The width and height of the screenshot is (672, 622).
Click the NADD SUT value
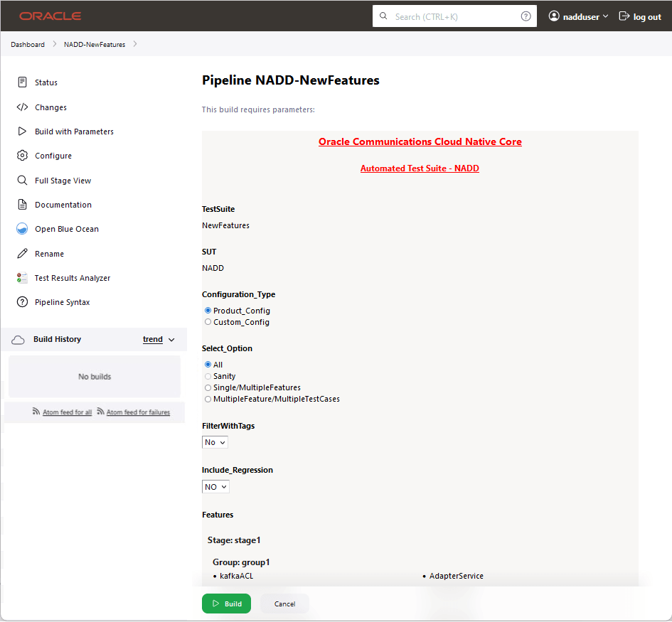[x=213, y=268]
